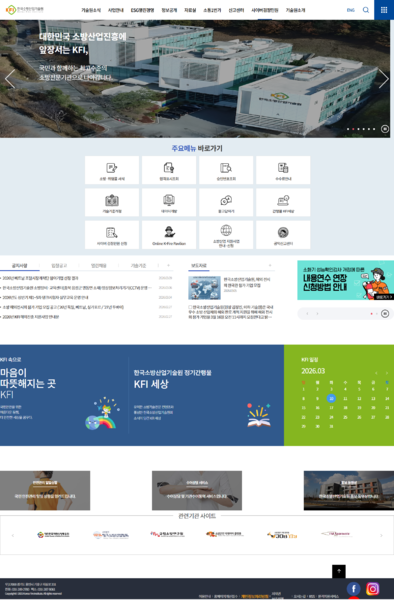Select the first hero slide indicator dot

(x=348, y=129)
